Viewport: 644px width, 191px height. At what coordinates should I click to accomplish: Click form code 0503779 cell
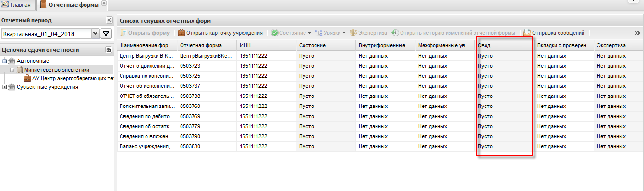207,126
